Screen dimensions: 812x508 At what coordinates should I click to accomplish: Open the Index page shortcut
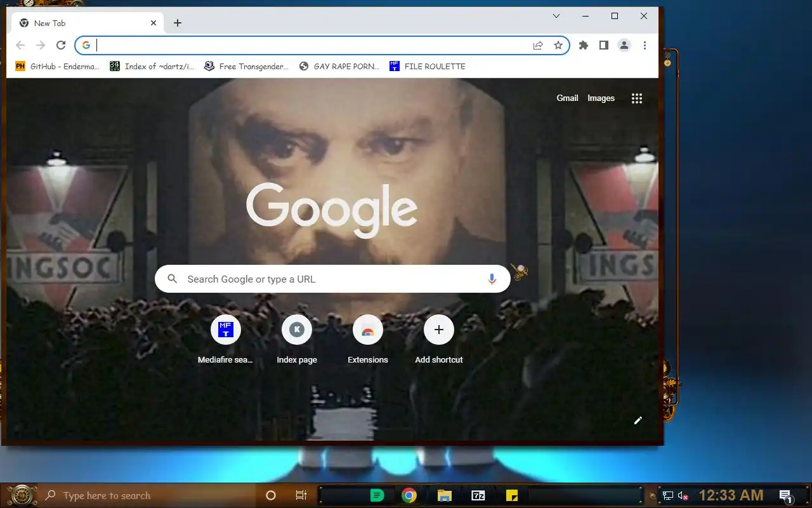[x=297, y=340]
